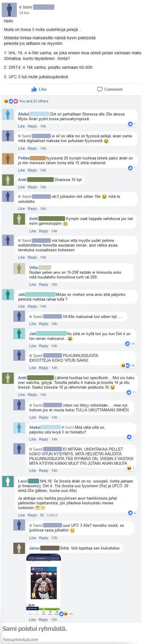The width and height of the screenshot is (144, 644).
Task: Click the thumbs-up Like button under post
Action: (39, 89)
